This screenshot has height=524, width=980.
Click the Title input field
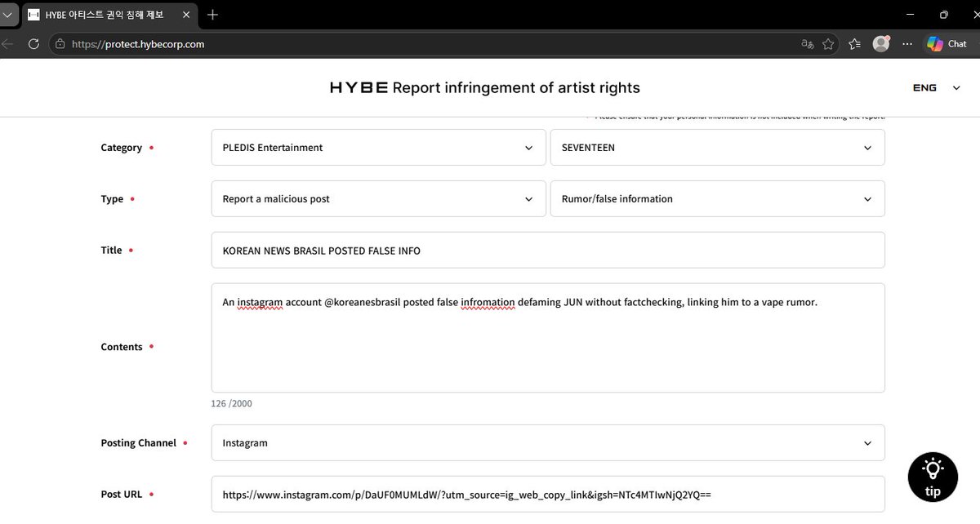(x=548, y=251)
